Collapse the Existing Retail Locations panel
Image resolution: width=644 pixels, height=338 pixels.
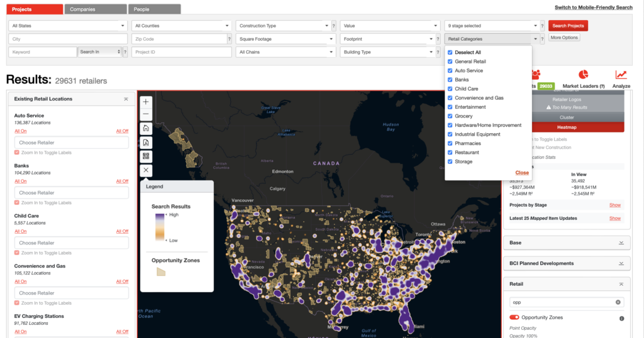point(126,99)
